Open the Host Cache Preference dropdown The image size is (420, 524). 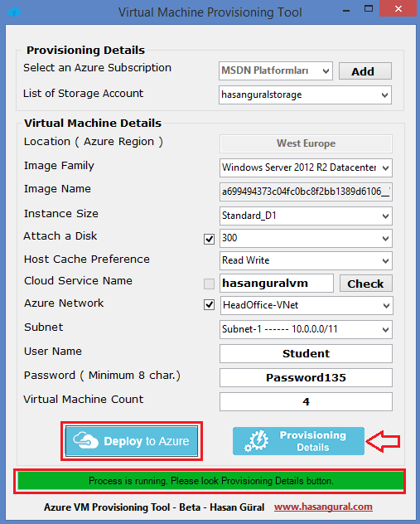pyautogui.click(x=306, y=260)
